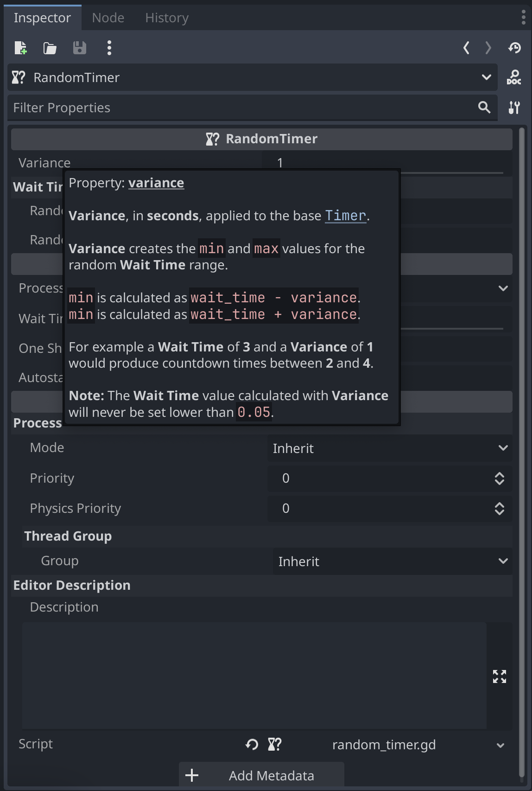Click the Script property label
This screenshot has height=791, width=532.
[x=36, y=744]
